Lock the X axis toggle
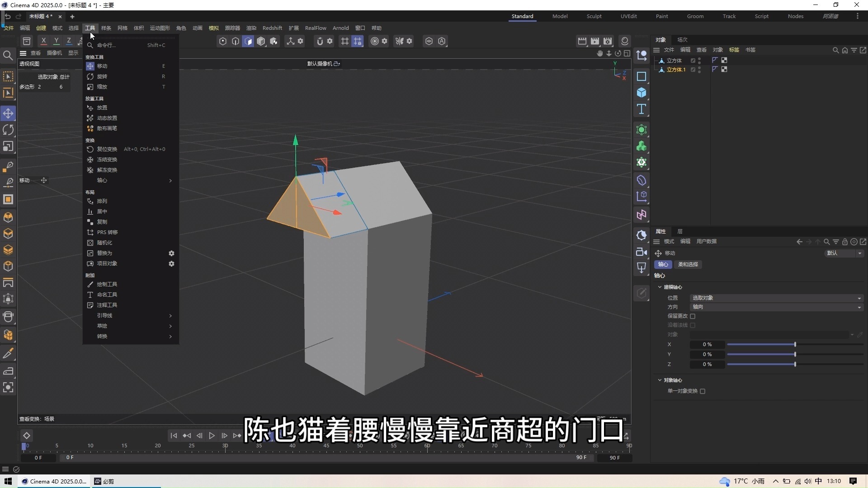Viewport: 868px width, 488px height. (43, 41)
